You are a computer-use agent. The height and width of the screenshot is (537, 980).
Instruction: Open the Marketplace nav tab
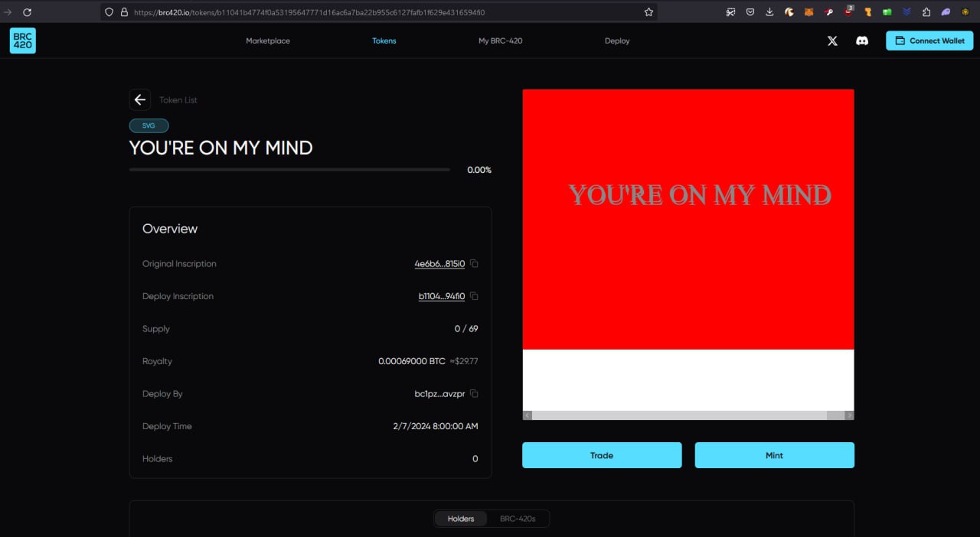(x=268, y=41)
